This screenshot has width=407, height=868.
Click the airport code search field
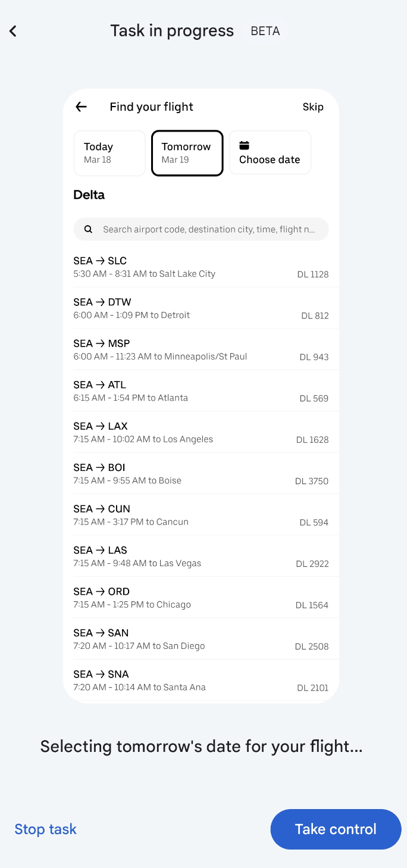coord(208,229)
